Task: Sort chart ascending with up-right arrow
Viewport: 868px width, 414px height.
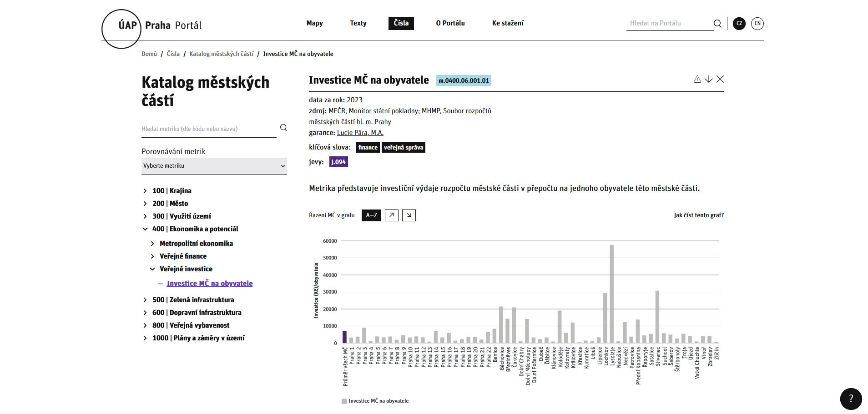Action: pyautogui.click(x=391, y=215)
